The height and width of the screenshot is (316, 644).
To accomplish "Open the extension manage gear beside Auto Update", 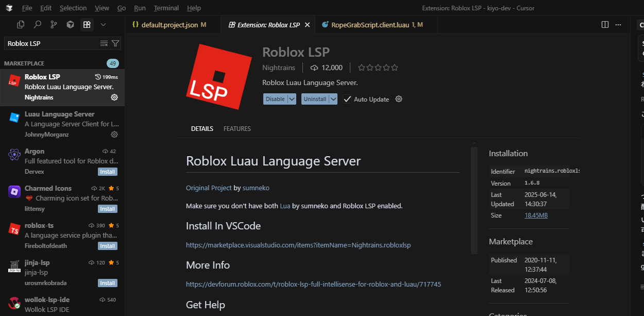I will (x=398, y=99).
